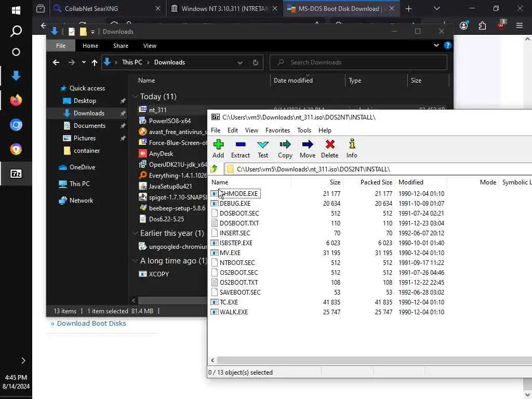Open recent locations dropdown arrow in Explorer
Viewport: 532px width, 399px height.
click(84, 62)
